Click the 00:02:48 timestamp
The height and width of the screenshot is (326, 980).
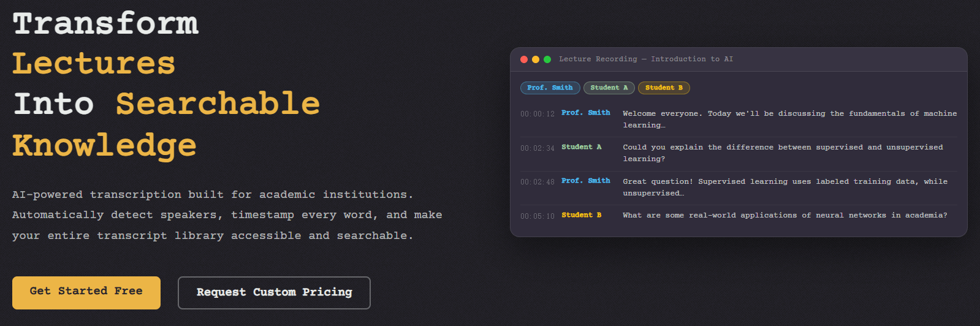[537, 182]
